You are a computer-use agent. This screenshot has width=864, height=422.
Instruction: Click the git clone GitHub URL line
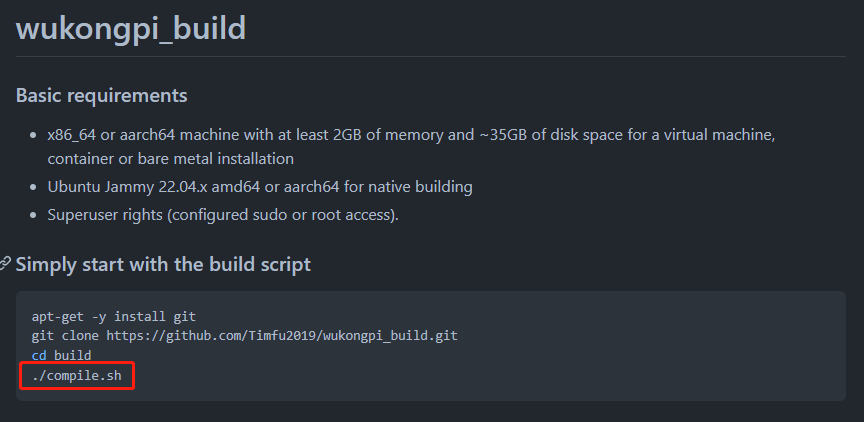click(245, 336)
